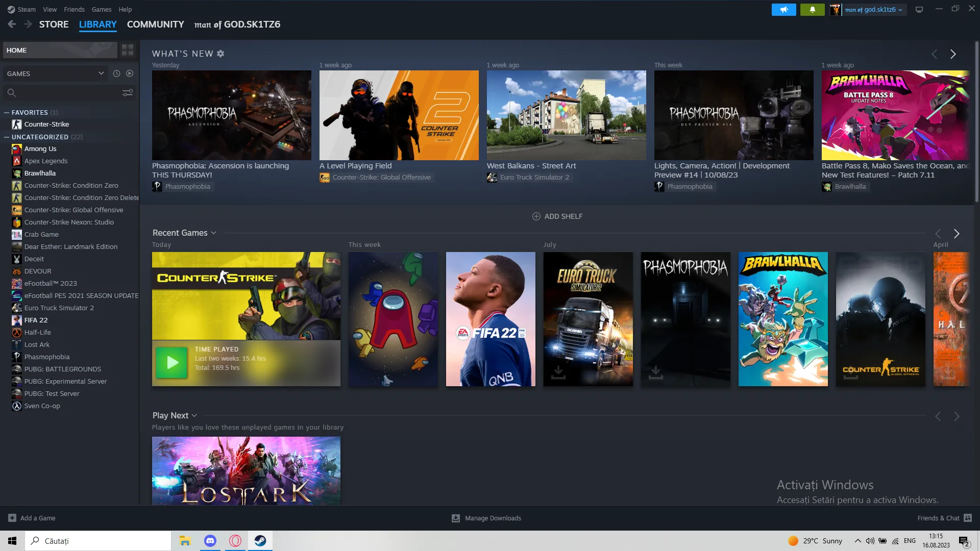
Task: Select the FIFA 22 game cover
Action: [x=491, y=319]
